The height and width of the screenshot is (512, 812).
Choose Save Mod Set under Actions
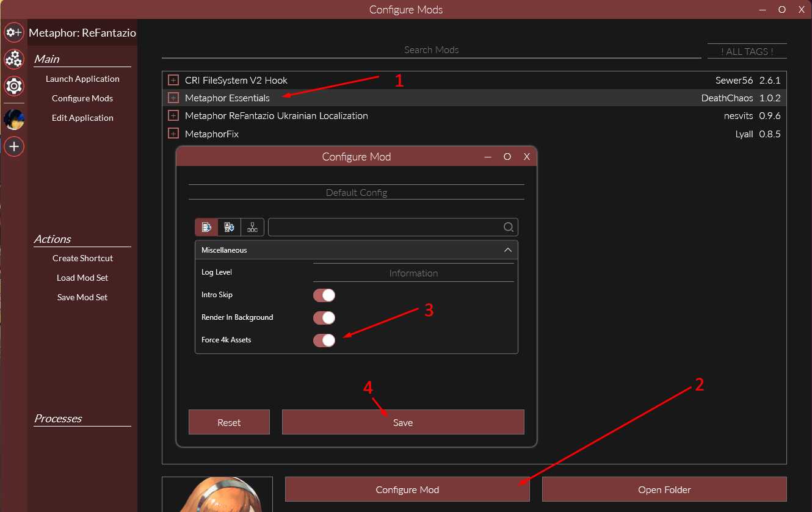tap(82, 297)
